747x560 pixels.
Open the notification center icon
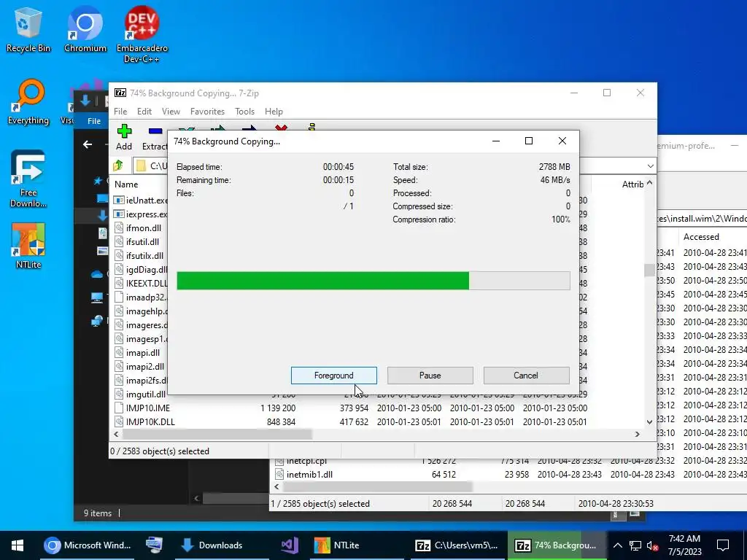tap(723, 545)
